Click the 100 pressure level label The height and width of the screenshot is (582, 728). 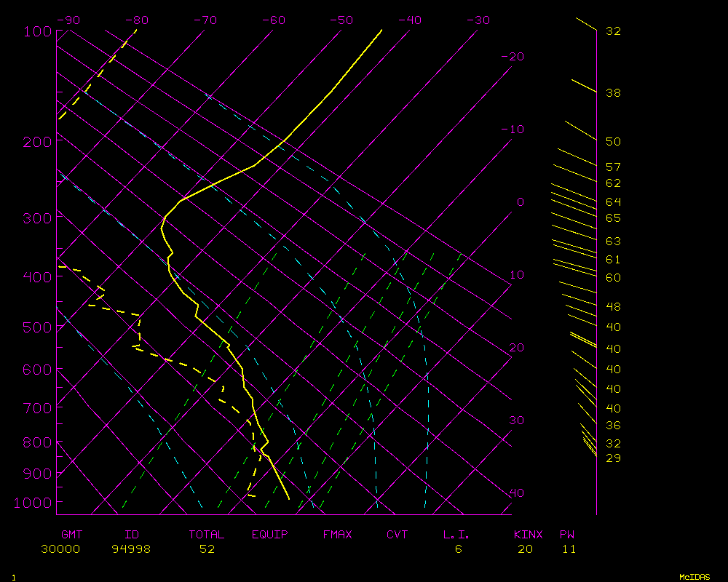[x=37, y=31]
